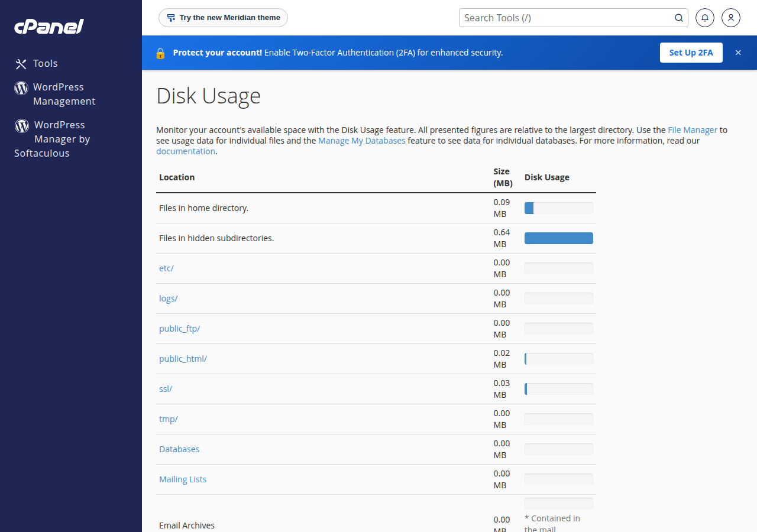Try the new Meridian theme button
The image size is (757, 532).
pos(223,18)
